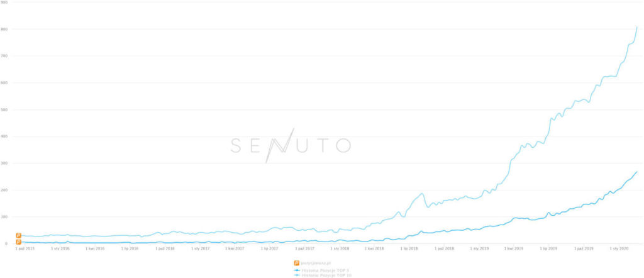
Task: Select the 1 paź 2015 axis date
Action: point(25,249)
